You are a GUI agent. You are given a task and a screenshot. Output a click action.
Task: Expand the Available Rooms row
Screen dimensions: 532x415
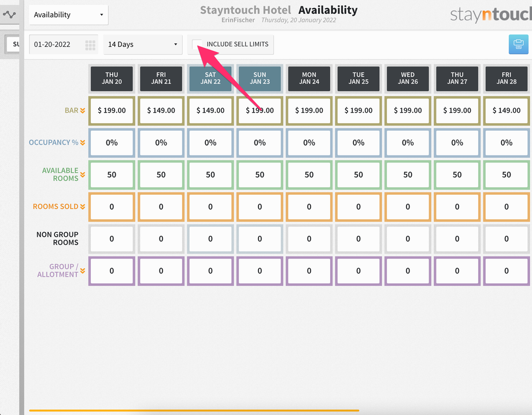coord(83,175)
